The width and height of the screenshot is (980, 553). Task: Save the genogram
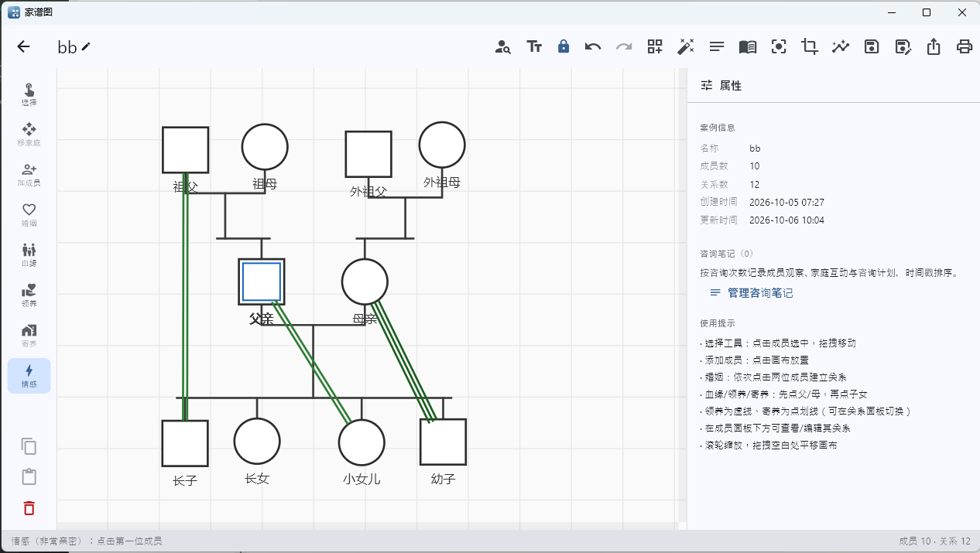tap(872, 46)
